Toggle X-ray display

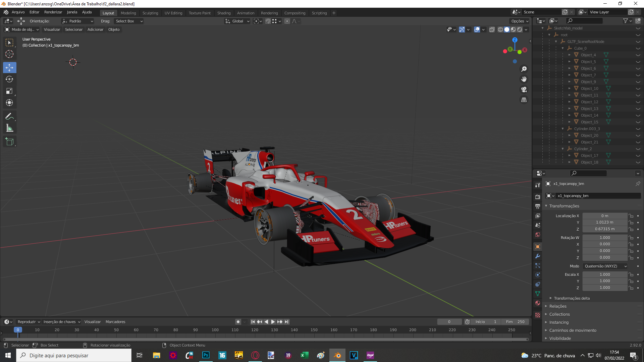coord(492,29)
